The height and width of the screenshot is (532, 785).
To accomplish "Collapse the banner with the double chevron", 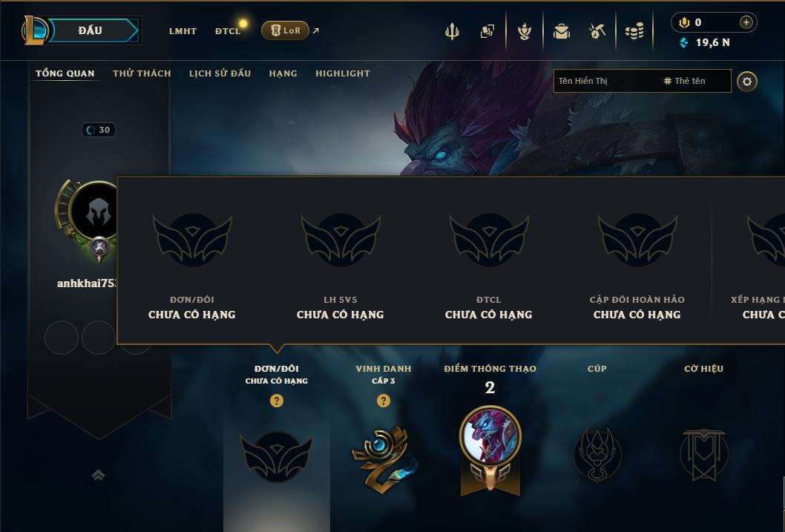I will point(98,475).
